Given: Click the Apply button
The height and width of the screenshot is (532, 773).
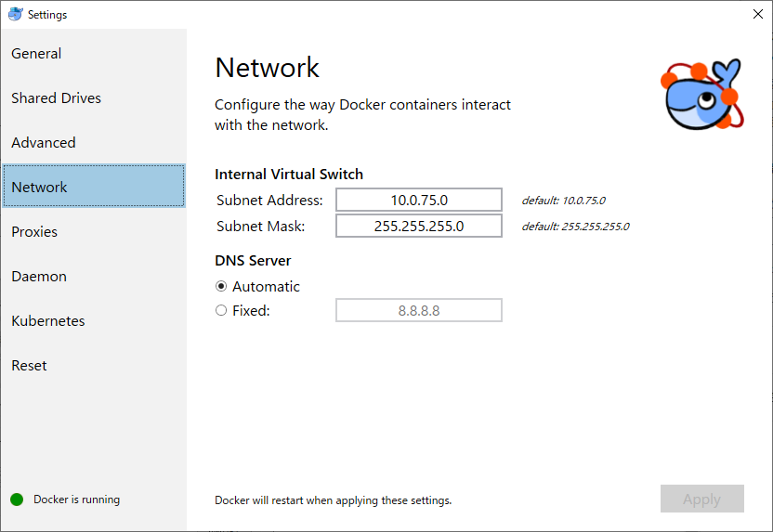Looking at the screenshot, I should [x=702, y=499].
